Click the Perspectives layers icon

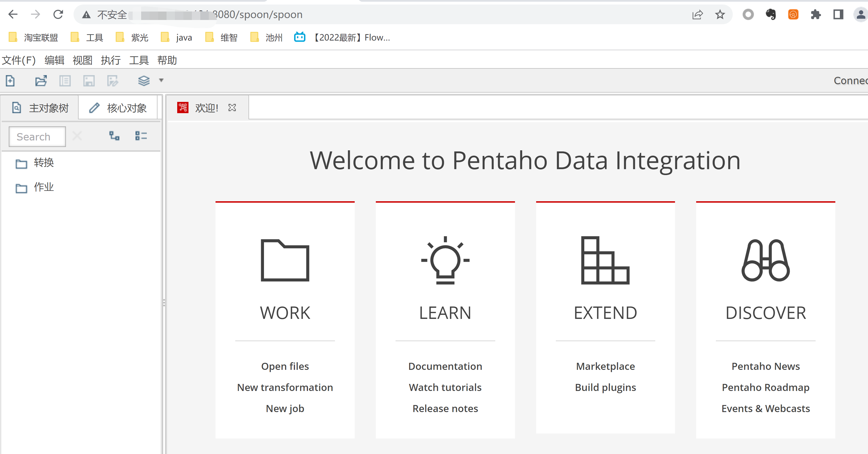pyautogui.click(x=144, y=81)
